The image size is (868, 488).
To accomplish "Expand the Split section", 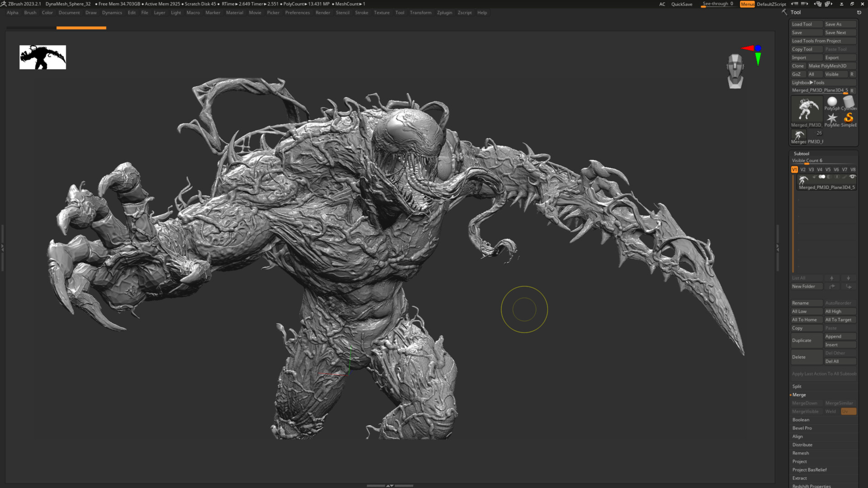I will [797, 386].
